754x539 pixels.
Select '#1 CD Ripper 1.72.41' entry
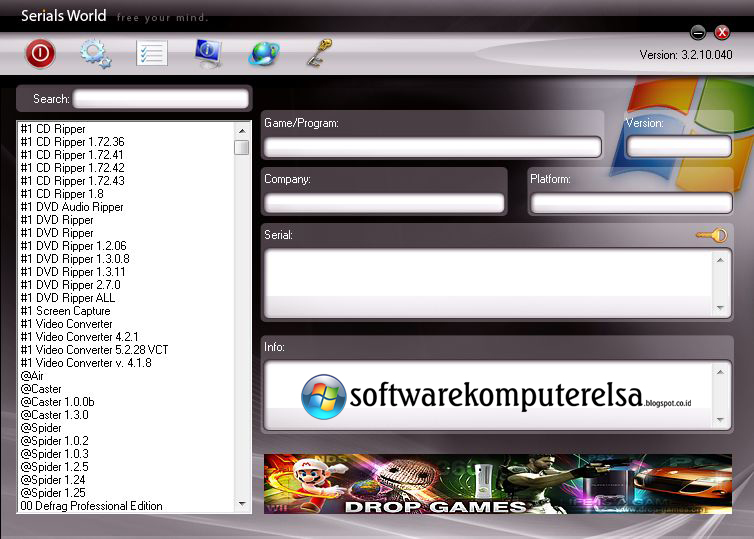[x=72, y=155]
